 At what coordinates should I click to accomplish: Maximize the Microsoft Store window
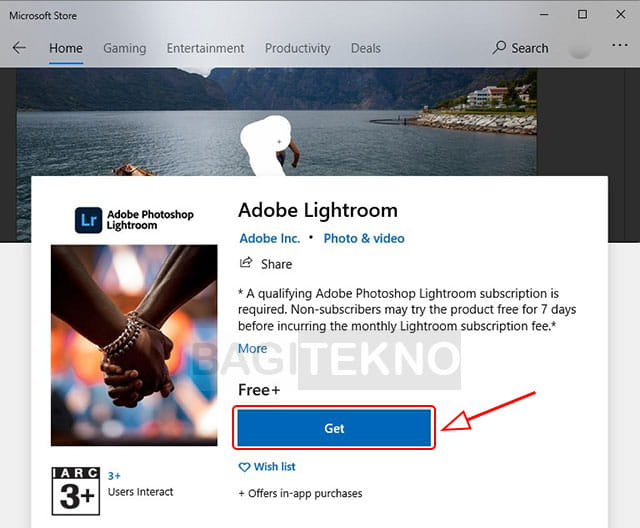coord(582,15)
